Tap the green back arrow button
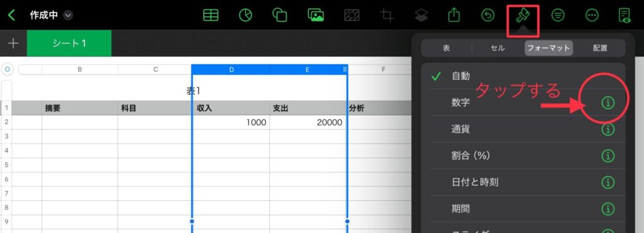Image resolution: width=644 pixels, height=233 pixels. click(12, 16)
